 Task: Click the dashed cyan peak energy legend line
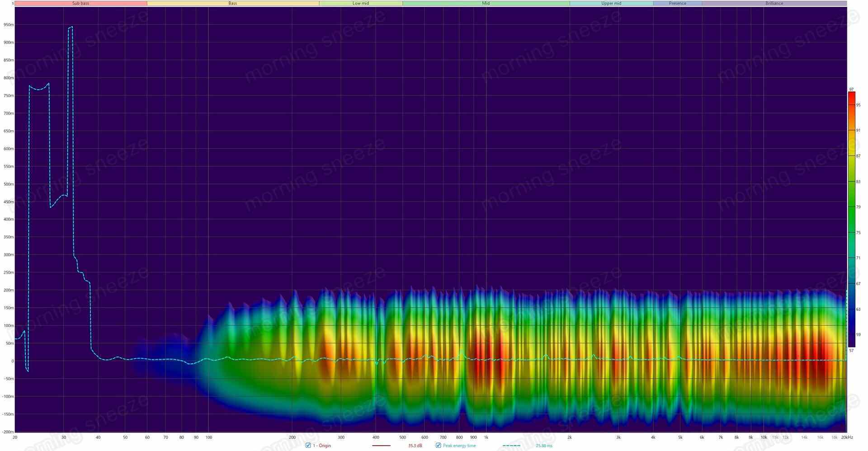(x=511, y=446)
